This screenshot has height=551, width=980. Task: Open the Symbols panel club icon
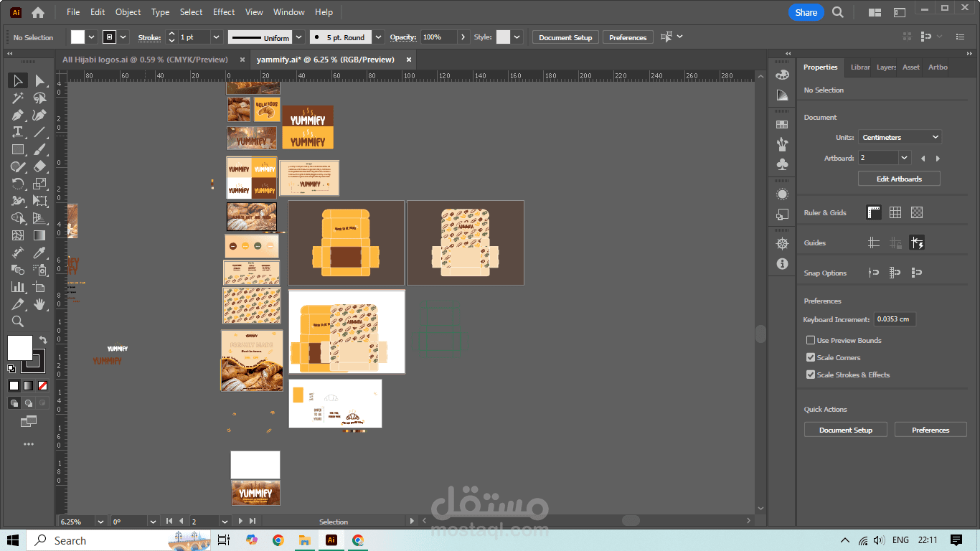(x=782, y=164)
